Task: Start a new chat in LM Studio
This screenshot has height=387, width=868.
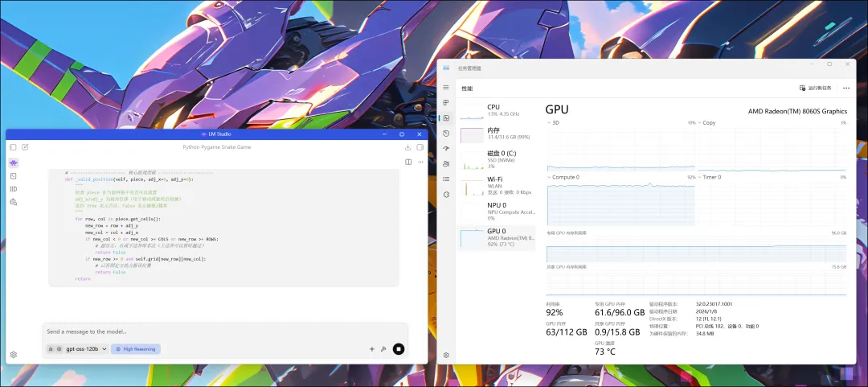Action: (x=26, y=147)
